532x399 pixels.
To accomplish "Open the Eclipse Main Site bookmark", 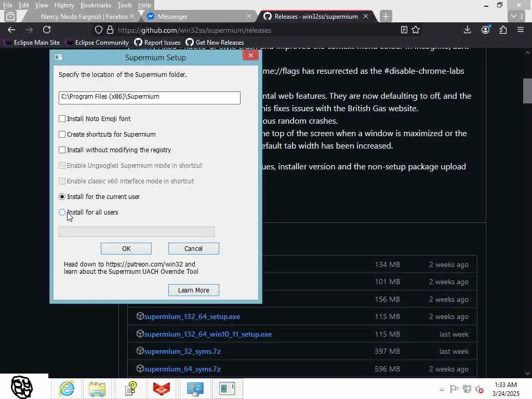I will point(32,43).
